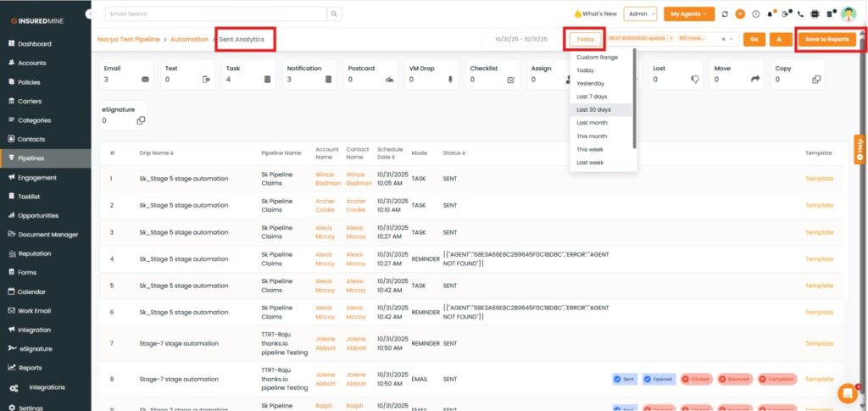868x411 pixels.
Task: Open the clock history icon
Action: (755, 14)
